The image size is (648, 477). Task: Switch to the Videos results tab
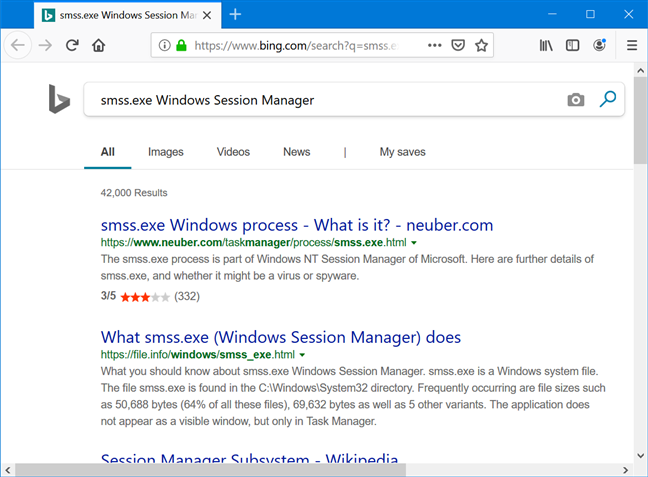tap(233, 152)
